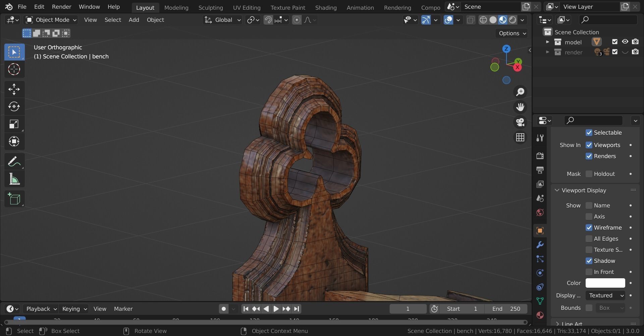Click the current frame number field
Viewport: 644px width, 336px height.
coord(408,309)
